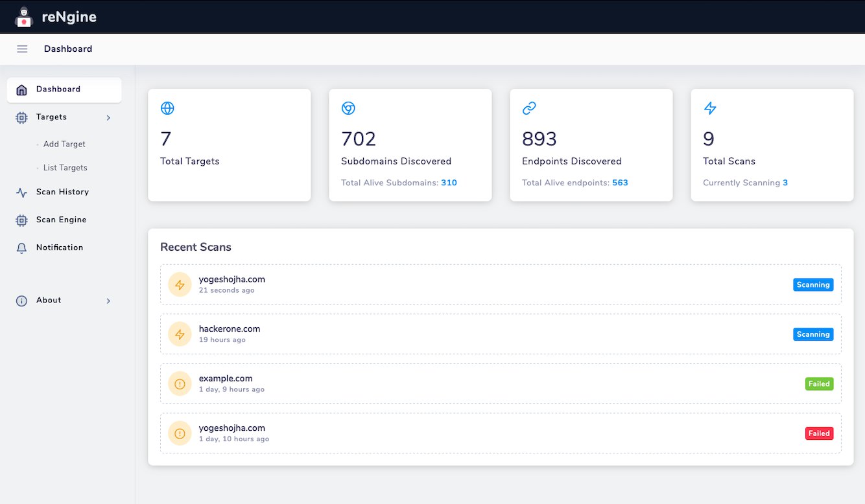Viewport: 865px width, 504px height.
Task: Open the hackerone.com recent scan entry
Action: tap(501, 334)
